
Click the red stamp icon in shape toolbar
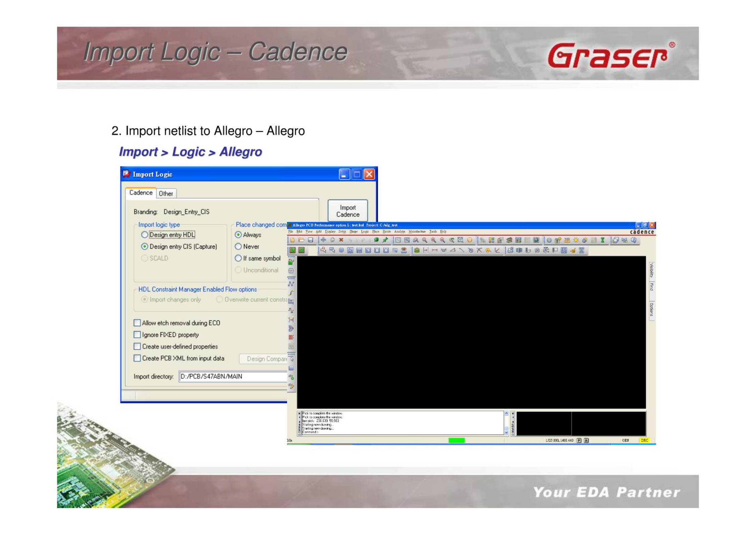coord(404,250)
